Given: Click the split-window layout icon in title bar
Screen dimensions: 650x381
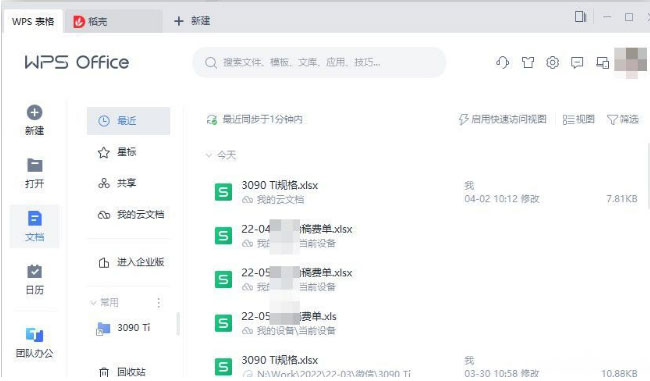Looking at the screenshot, I should pyautogui.click(x=580, y=17).
